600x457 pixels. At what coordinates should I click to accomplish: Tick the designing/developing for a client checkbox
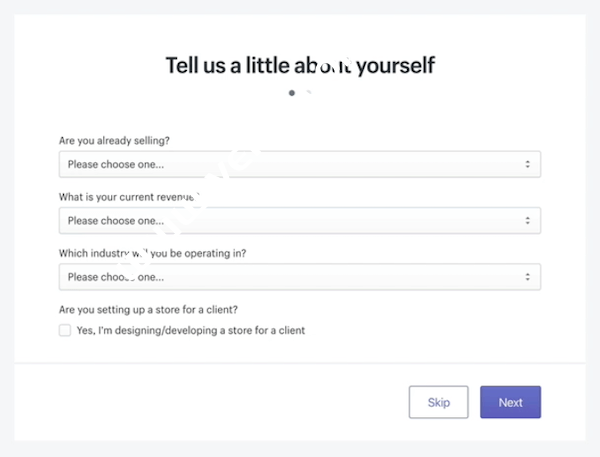65,330
